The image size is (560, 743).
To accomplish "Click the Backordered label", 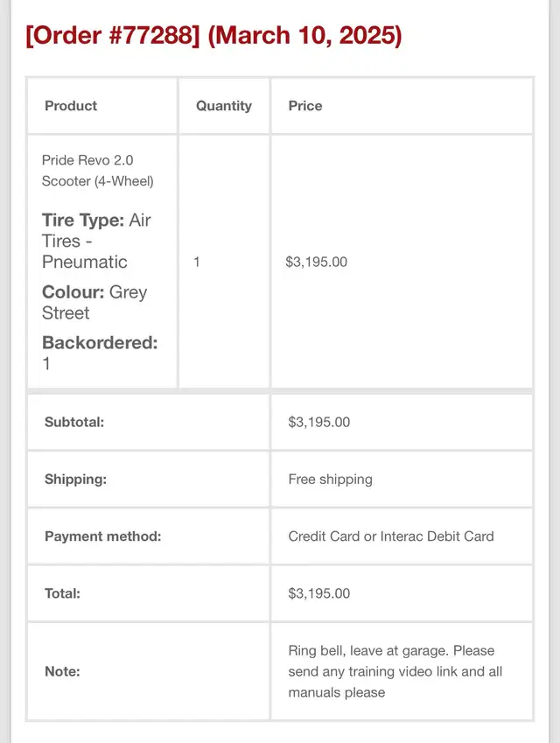I will point(100,343).
